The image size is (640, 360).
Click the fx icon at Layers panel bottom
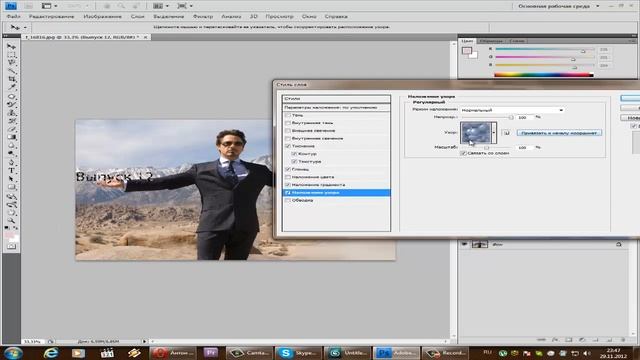[x=555, y=340]
